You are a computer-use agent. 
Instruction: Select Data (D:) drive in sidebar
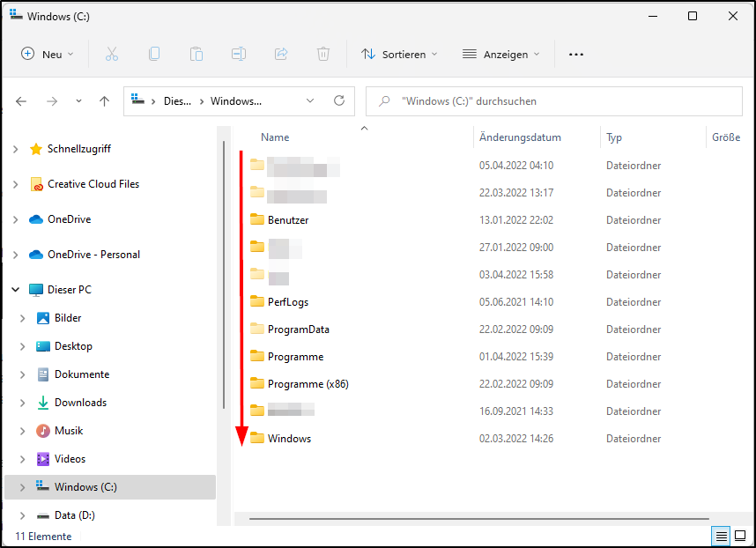(x=75, y=515)
